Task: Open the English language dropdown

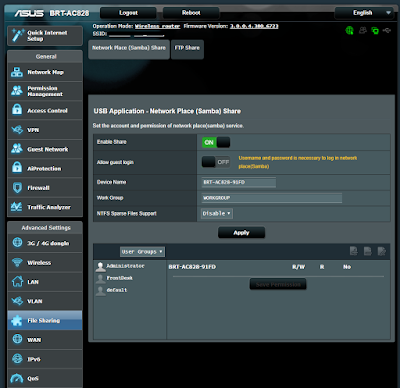Action: tap(364, 13)
